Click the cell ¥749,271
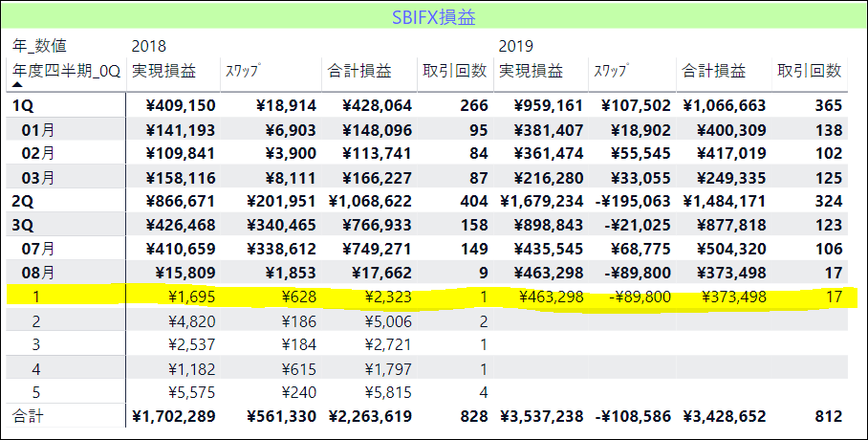Screen dimensions: 868x440 [x=377, y=249]
